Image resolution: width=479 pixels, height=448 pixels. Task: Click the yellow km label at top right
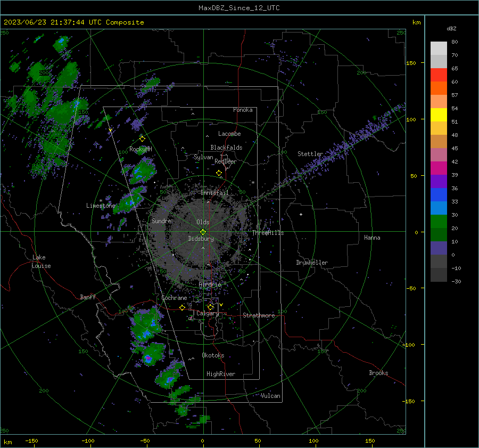[x=416, y=22]
